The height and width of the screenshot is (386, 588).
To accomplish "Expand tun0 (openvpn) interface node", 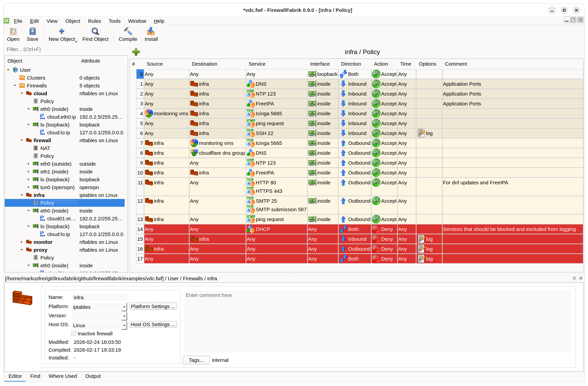I will [29, 187].
